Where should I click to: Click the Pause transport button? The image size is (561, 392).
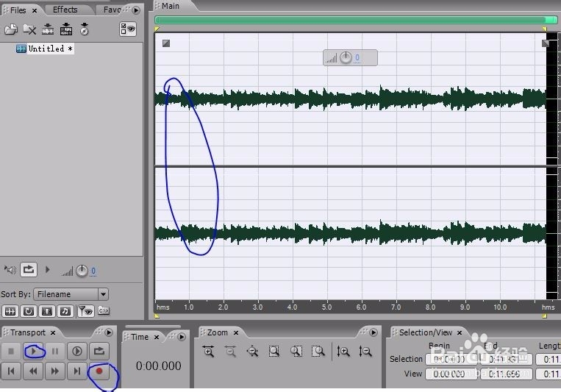[x=55, y=352]
